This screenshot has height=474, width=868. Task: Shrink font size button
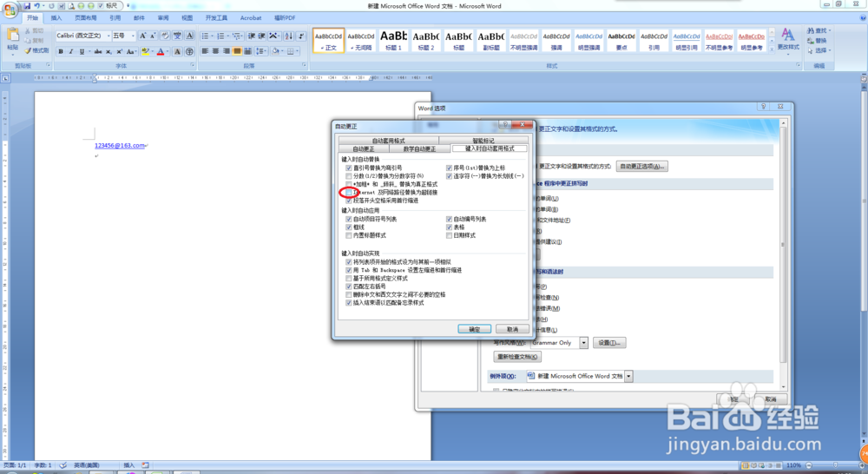[154, 36]
